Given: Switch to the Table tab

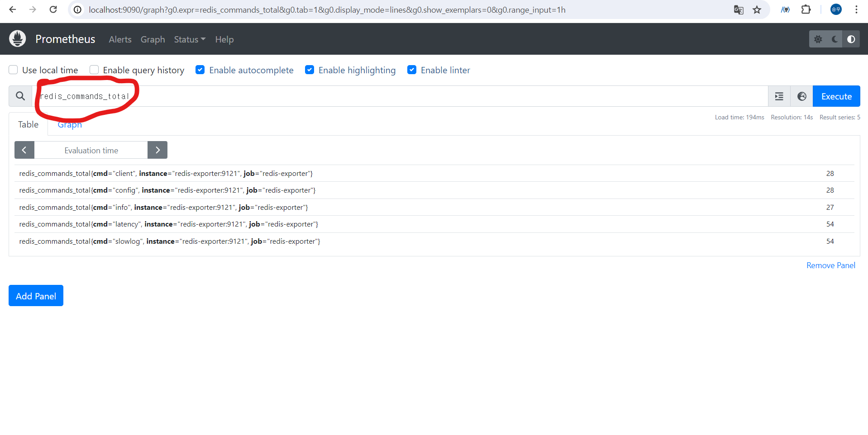Looking at the screenshot, I should (28, 124).
